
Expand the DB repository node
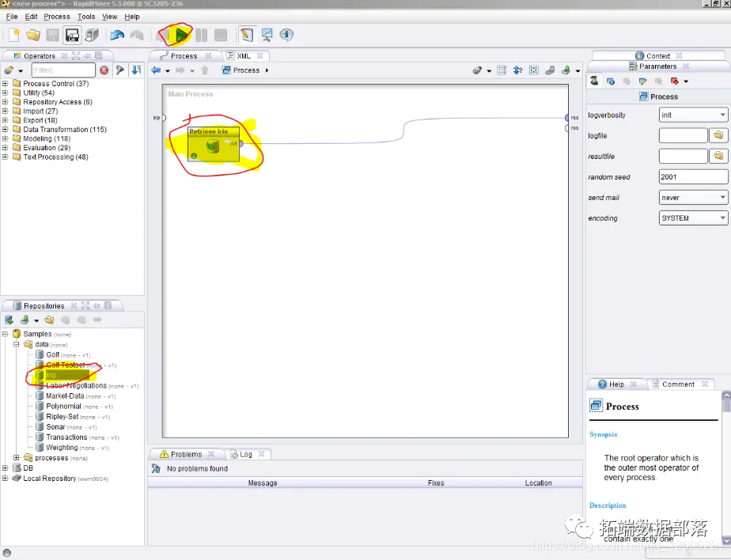5,467
